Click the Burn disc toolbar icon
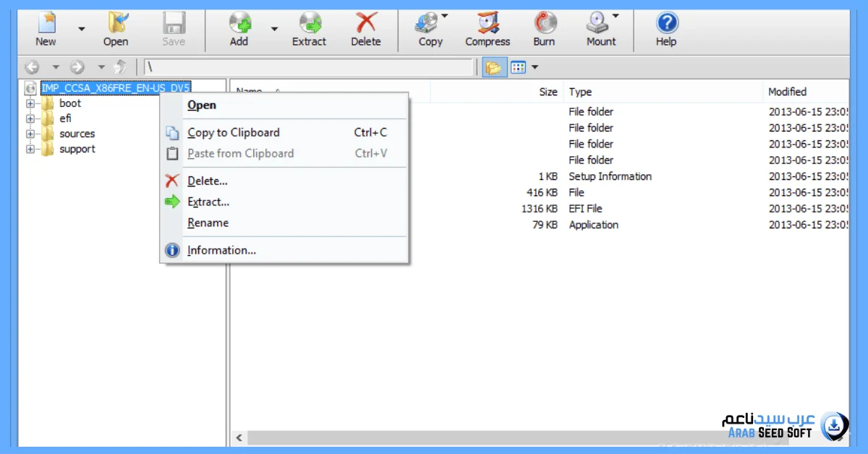Screen dimensions: 868x454 click(x=544, y=24)
